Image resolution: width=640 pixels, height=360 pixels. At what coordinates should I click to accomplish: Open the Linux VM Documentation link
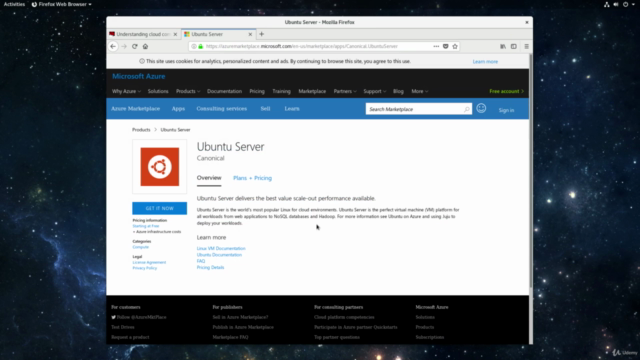pos(221,248)
